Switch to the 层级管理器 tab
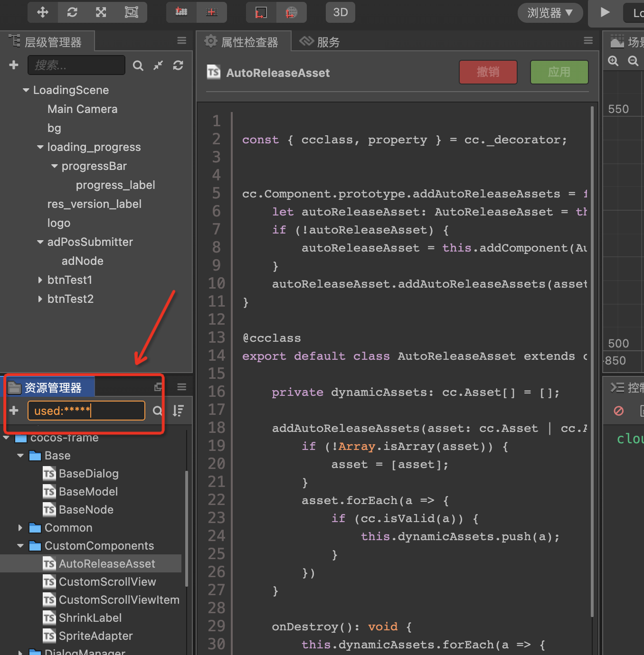The image size is (644, 655). 47,42
